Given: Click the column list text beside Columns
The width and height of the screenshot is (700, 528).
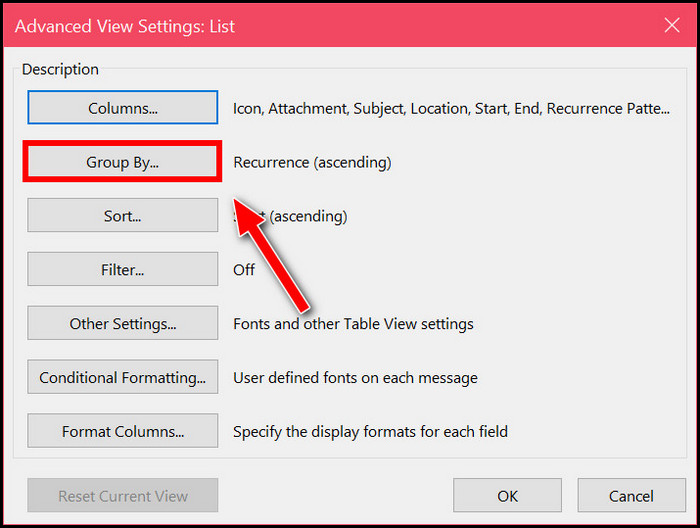Looking at the screenshot, I should pyautogui.click(x=450, y=108).
